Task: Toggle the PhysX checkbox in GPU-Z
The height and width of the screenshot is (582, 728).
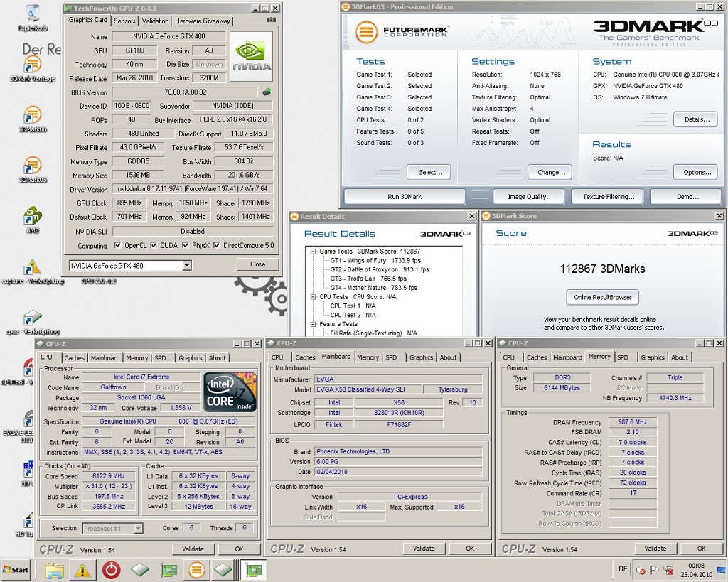Action: click(186, 245)
